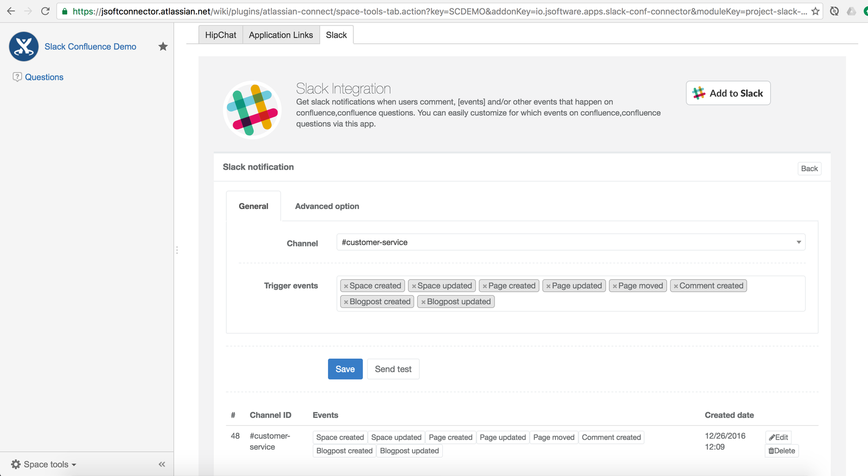Delete notification row 48
Viewport: 868px width, 476px height.
point(781,451)
